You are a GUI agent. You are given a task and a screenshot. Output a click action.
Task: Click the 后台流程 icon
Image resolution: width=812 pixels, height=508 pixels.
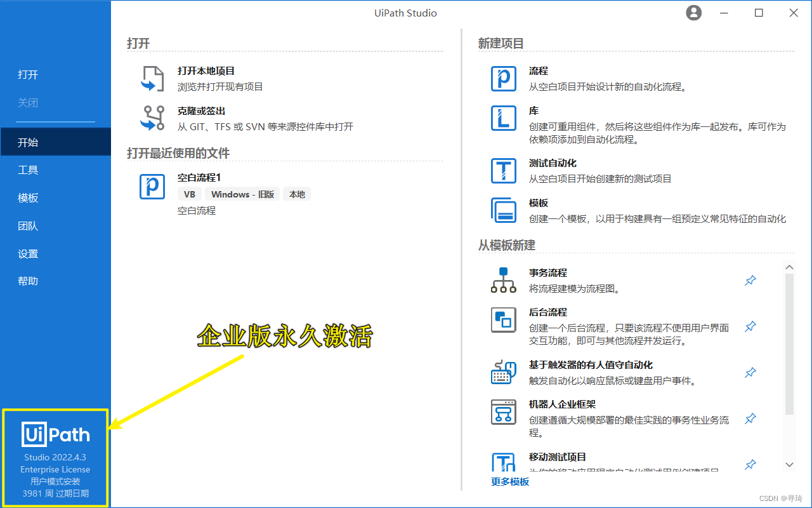pyautogui.click(x=504, y=319)
